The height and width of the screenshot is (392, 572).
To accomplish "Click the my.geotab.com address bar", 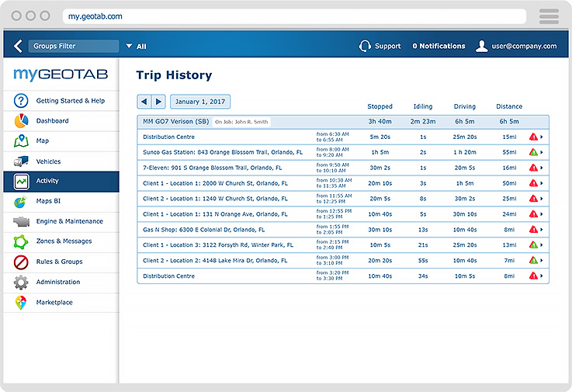I will [294, 16].
